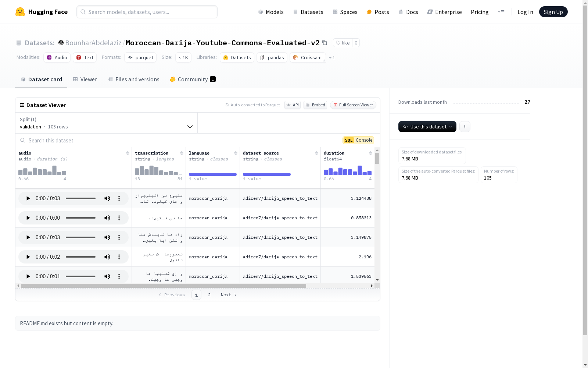Open BounharAbdelaziz profile link
This screenshot has height=368, width=588.
pyautogui.click(x=93, y=43)
